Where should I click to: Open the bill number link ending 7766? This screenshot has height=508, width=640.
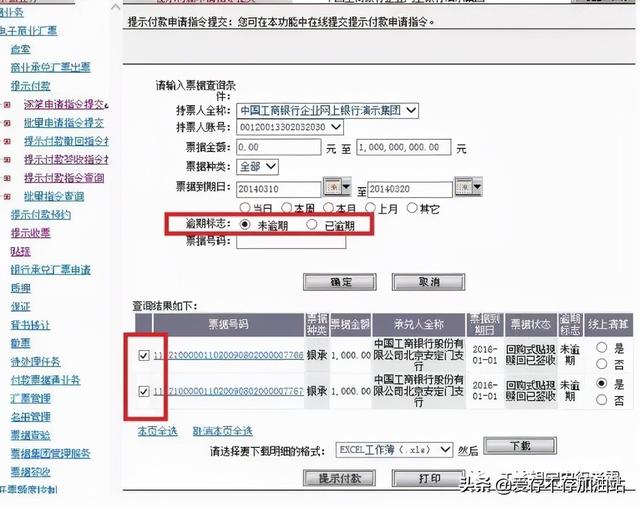point(229,355)
